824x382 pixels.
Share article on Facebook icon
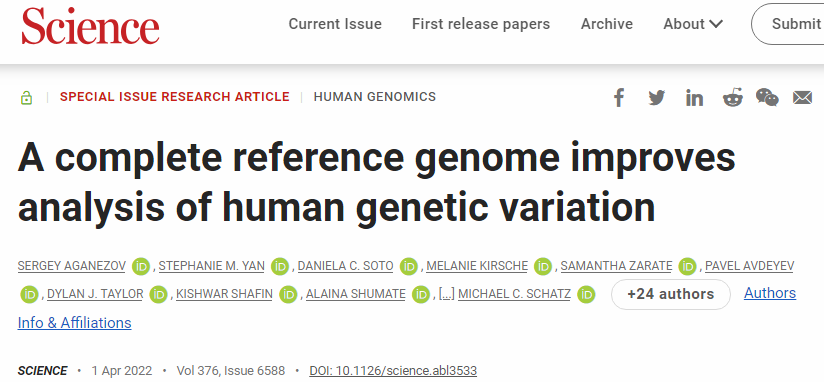tap(619, 98)
